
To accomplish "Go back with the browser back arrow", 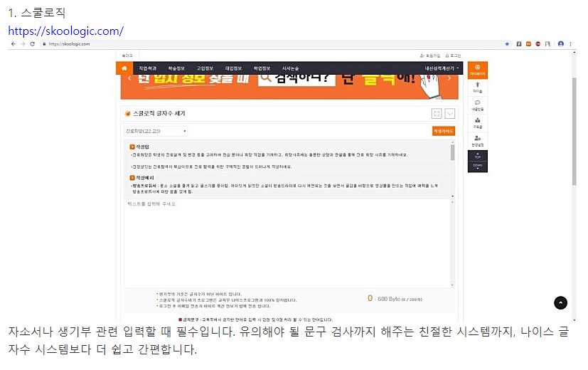I will [14, 44].
